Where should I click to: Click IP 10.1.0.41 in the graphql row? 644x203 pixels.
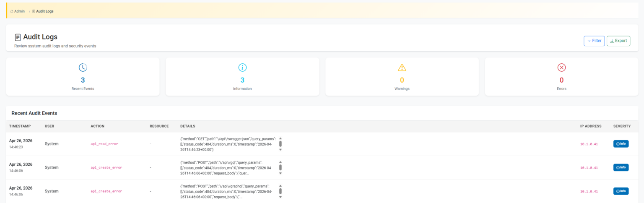click(x=589, y=191)
